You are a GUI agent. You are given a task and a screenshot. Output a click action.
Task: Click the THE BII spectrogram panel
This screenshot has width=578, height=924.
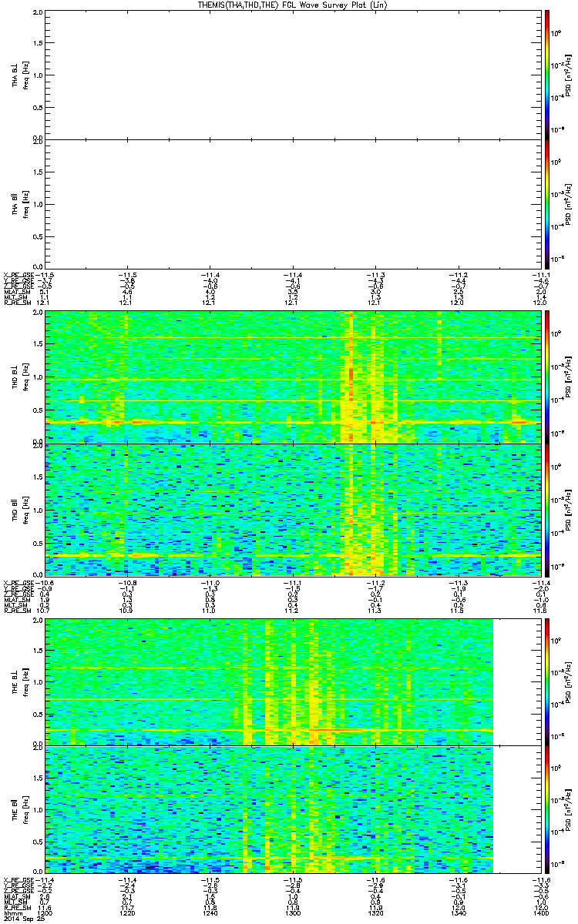(x=292, y=808)
